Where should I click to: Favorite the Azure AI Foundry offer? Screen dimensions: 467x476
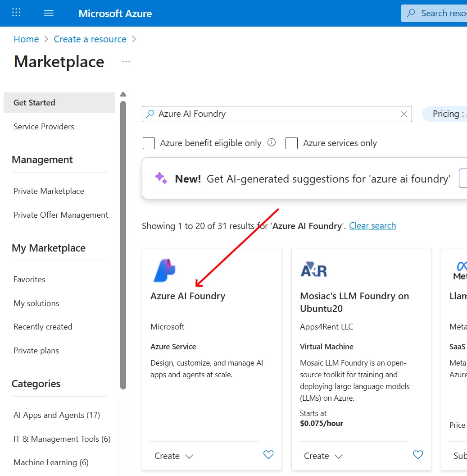point(268,455)
